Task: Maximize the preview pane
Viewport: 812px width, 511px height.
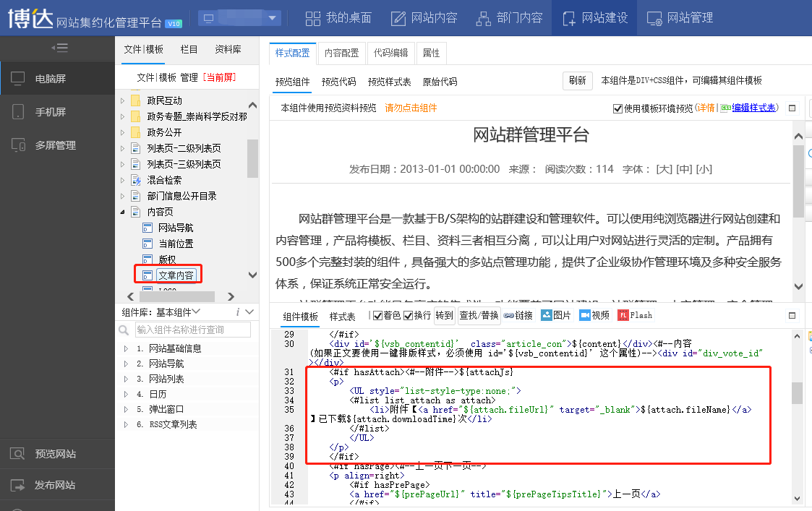Action: (792, 108)
